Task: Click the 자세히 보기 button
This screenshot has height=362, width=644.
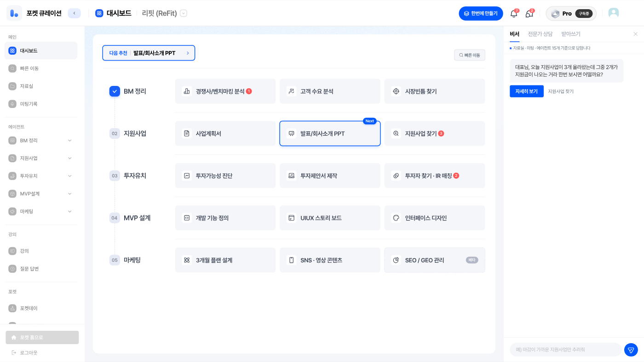Action: (527, 91)
